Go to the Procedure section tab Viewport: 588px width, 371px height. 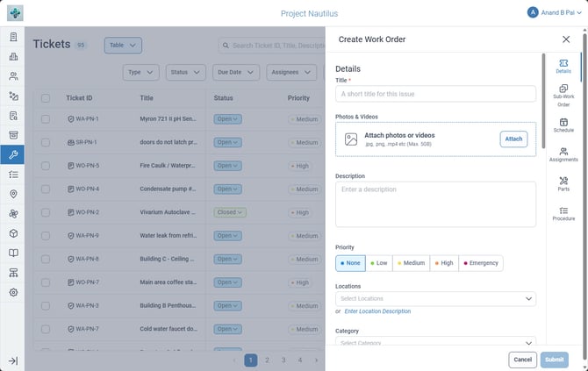pyautogui.click(x=563, y=214)
